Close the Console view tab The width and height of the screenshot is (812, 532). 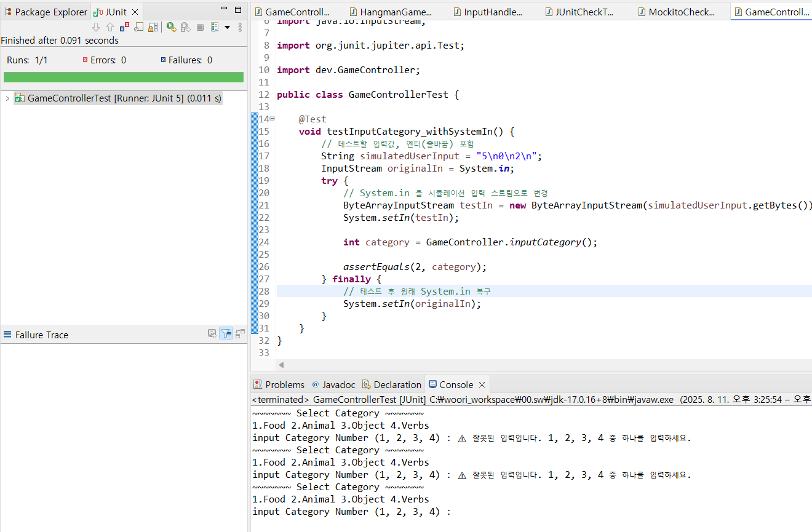[482, 385]
